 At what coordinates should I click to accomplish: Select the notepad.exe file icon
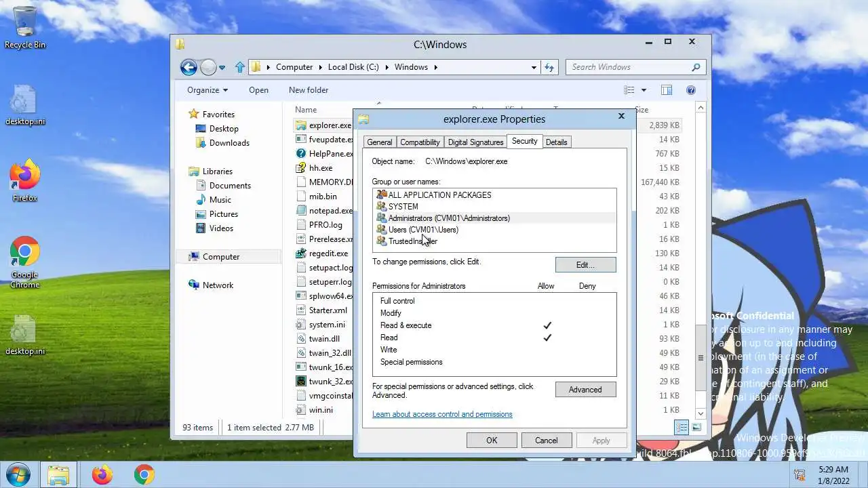point(301,211)
